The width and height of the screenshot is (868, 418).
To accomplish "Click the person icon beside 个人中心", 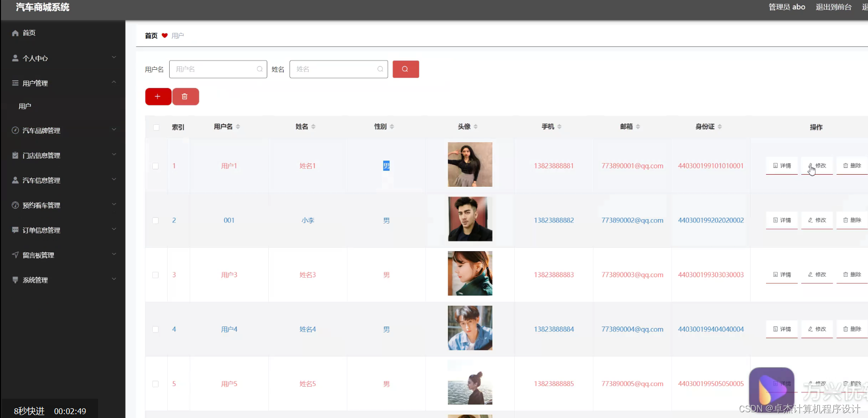I will [x=15, y=58].
